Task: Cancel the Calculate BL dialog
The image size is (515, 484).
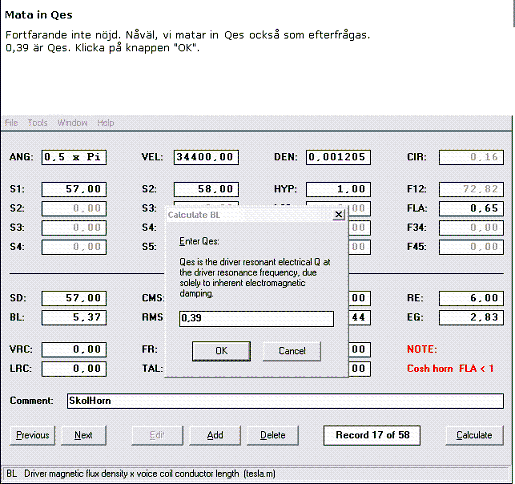Action: tap(292, 351)
